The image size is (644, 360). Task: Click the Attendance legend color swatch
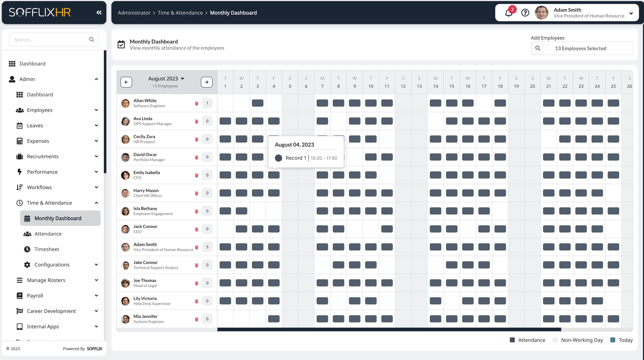512,340
